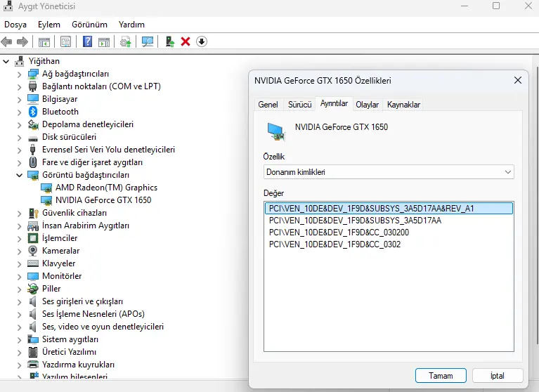Click the İşlemciler processor icon
The width and height of the screenshot is (539, 392).
(33, 238)
